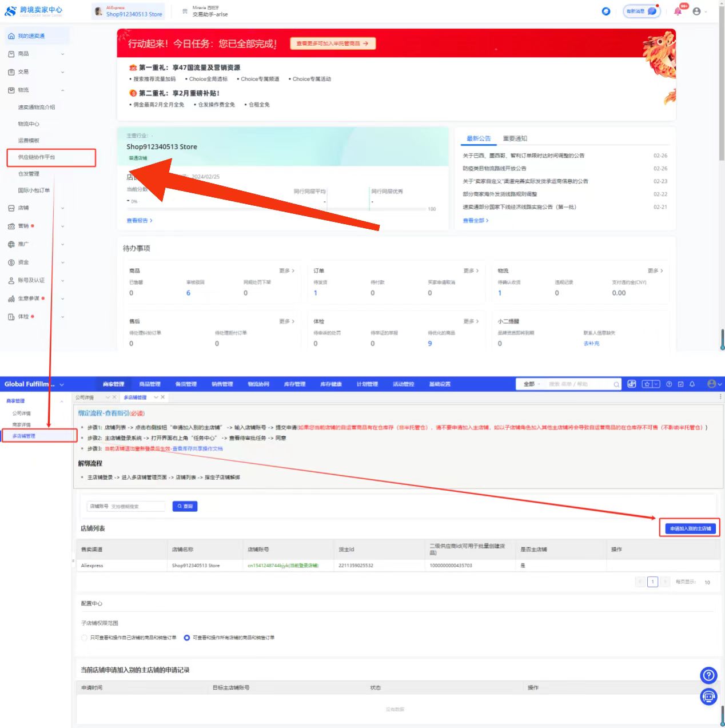This screenshot has height=728, width=725.
Task: Open the 每页显示 page size dropdown
Action: (x=707, y=582)
